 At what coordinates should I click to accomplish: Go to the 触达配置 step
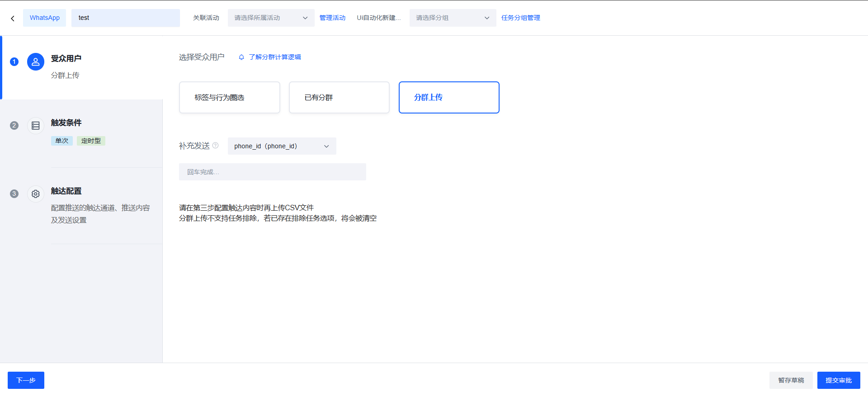click(66, 191)
